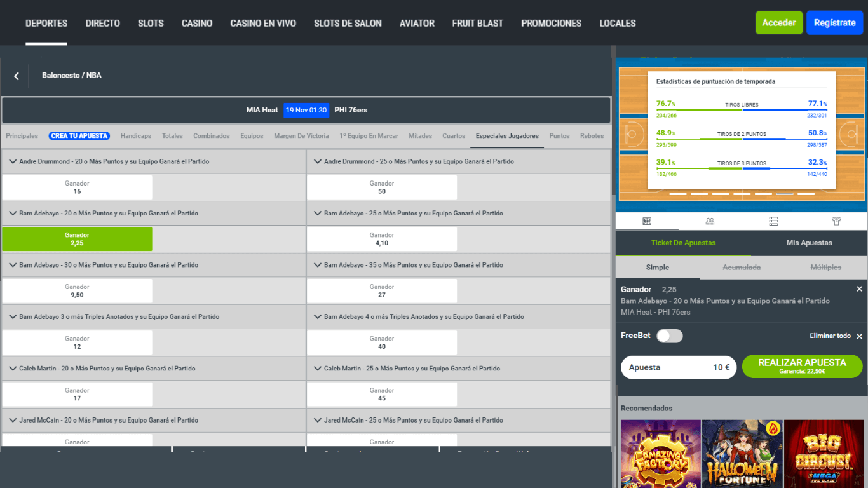Open the DIRECTO section
Screen dimensions: 868x488
tap(103, 23)
